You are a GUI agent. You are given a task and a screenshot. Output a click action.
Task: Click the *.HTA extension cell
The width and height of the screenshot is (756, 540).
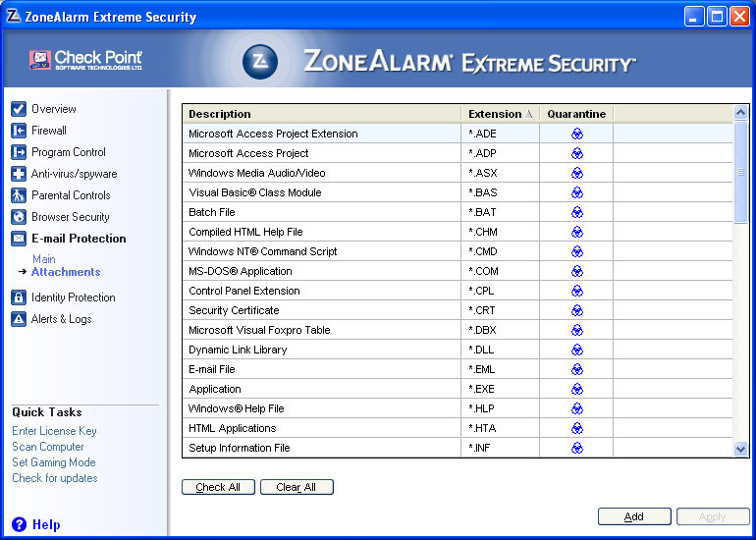500,429
